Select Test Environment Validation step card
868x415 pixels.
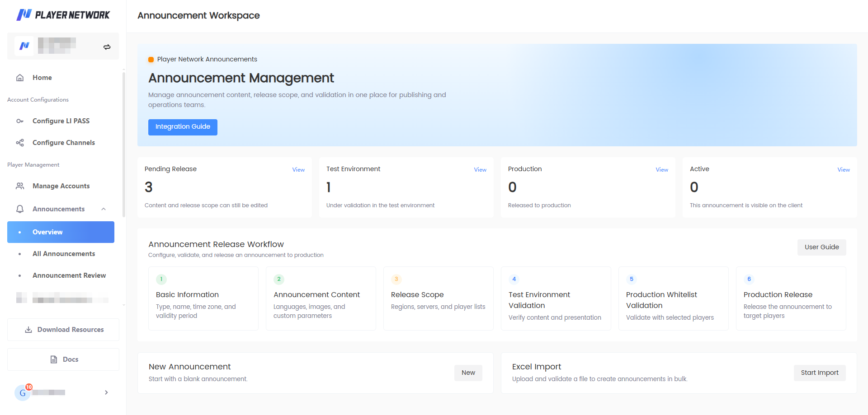point(556,298)
